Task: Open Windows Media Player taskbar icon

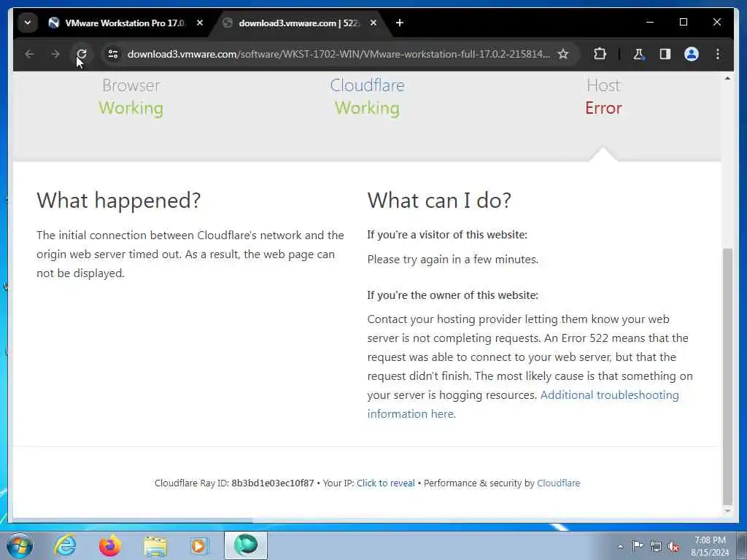Action: point(200,545)
